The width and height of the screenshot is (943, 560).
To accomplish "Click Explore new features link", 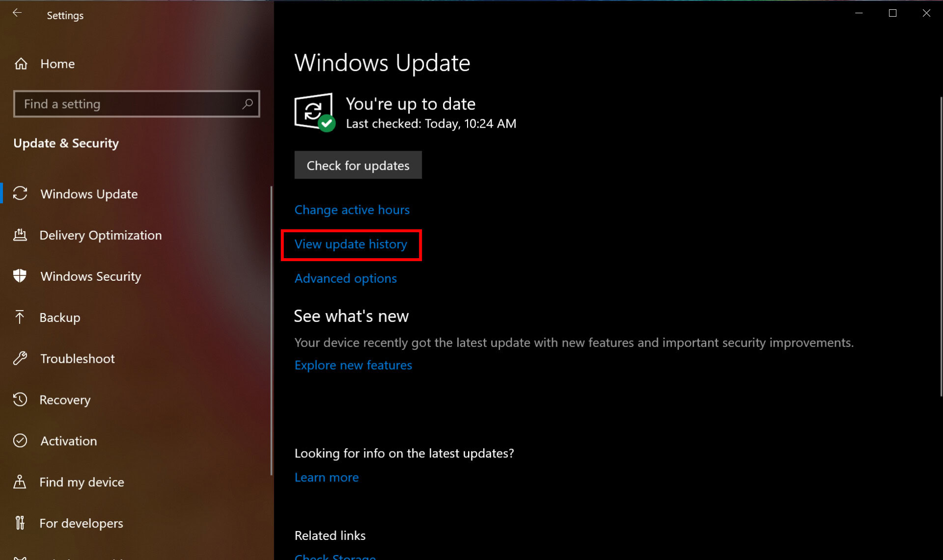I will point(353,365).
